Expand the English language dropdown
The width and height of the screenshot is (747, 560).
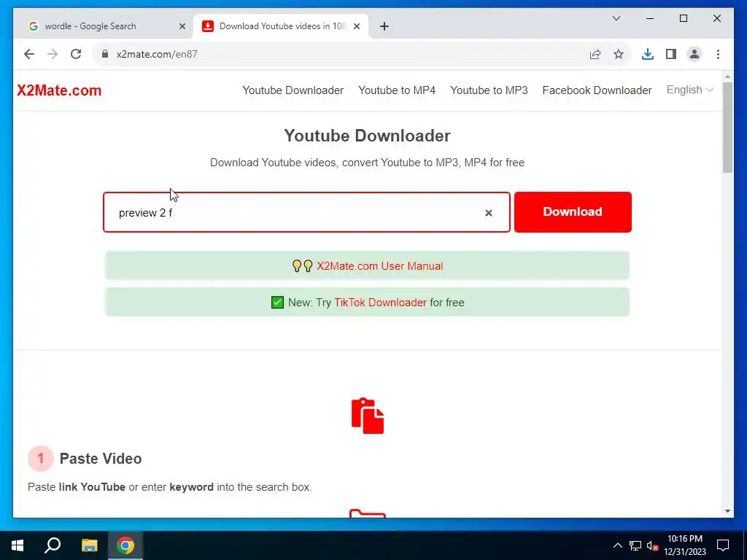pos(689,90)
